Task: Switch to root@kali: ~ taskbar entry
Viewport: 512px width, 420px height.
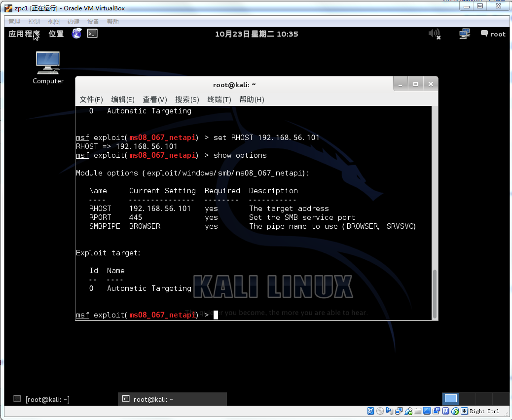Action: point(172,399)
